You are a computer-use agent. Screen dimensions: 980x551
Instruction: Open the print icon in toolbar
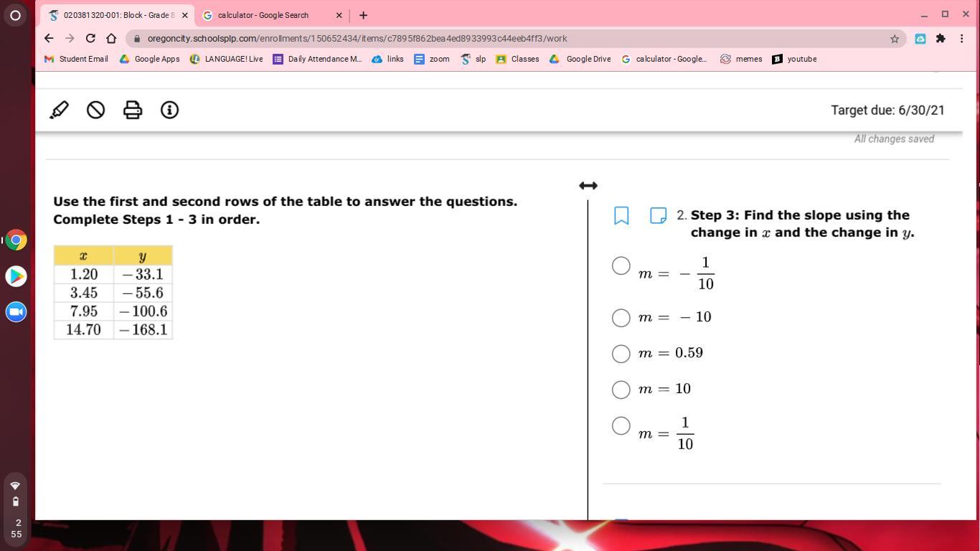tap(133, 110)
